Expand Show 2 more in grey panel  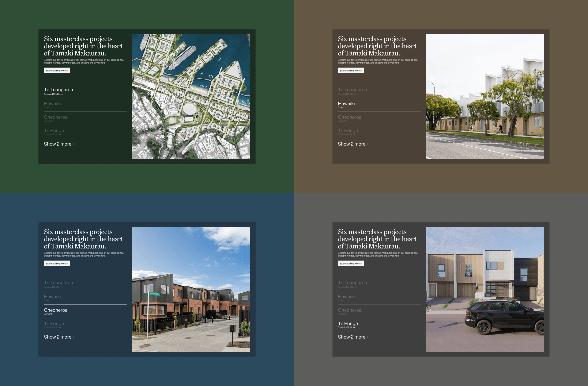353,337
